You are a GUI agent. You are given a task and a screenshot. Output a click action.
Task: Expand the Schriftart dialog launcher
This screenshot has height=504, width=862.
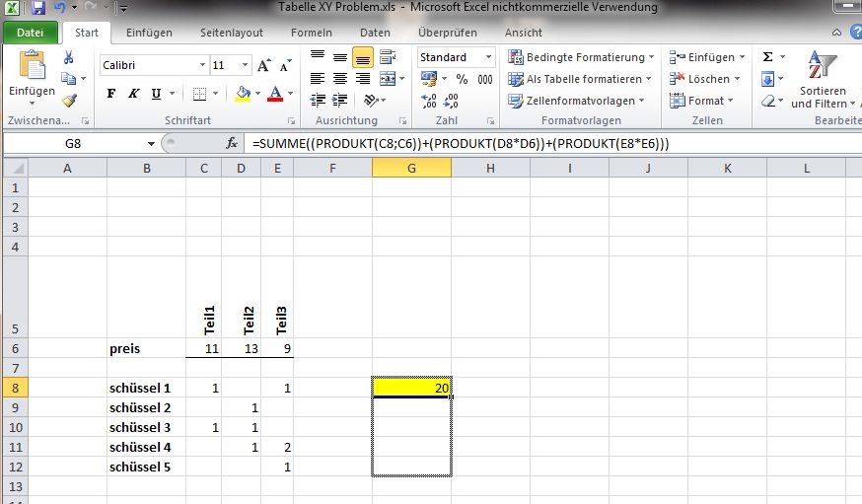291,121
